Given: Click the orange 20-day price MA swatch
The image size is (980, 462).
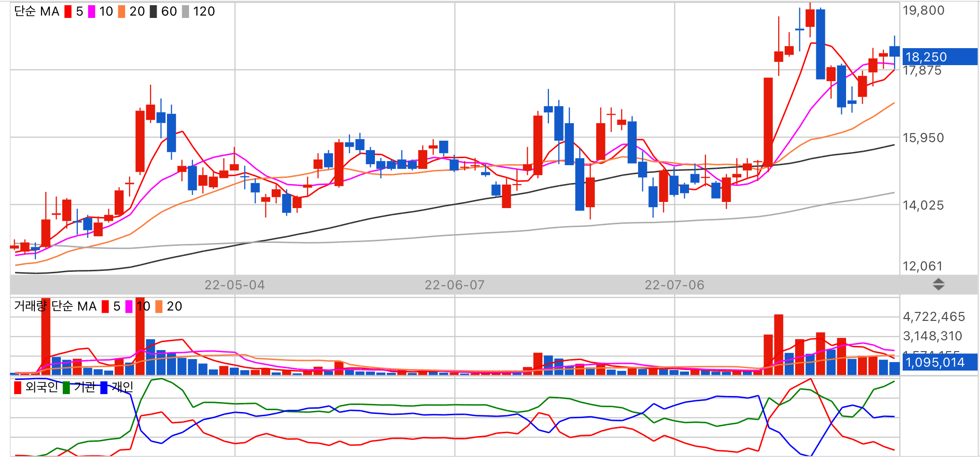Looking at the screenshot, I should point(122,11).
